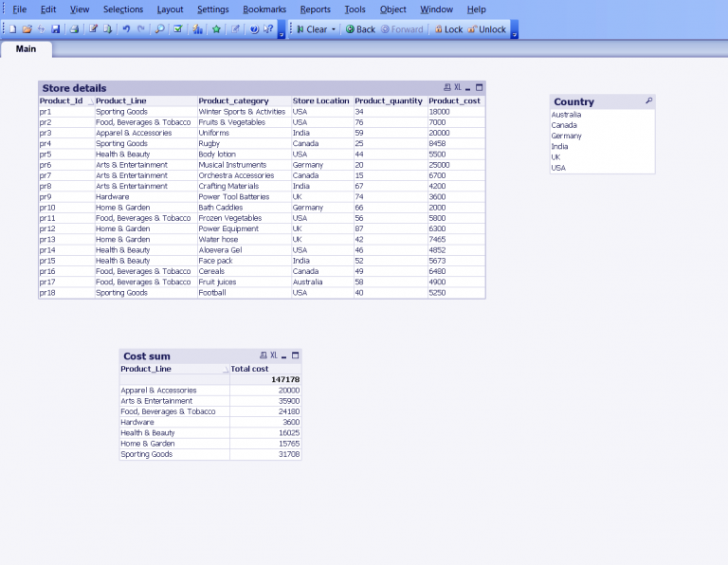Open the File menu
This screenshot has height=565, width=728.
click(x=20, y=9)
